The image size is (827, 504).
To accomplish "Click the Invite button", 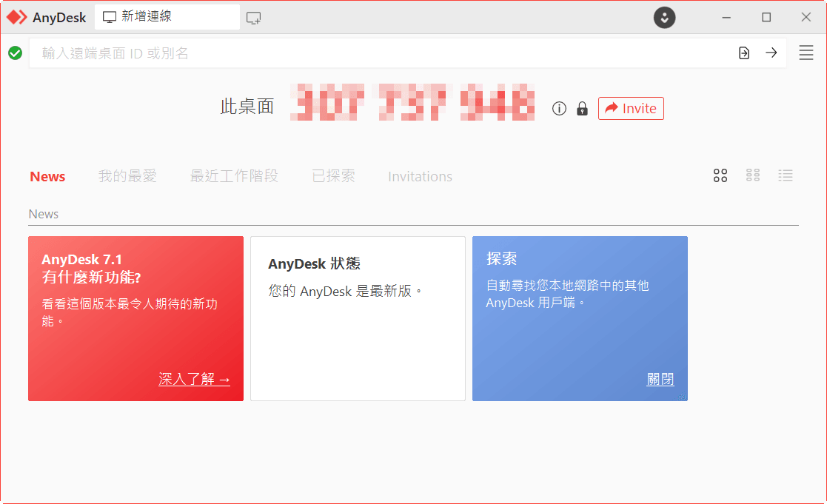I will tap(631, 108).
